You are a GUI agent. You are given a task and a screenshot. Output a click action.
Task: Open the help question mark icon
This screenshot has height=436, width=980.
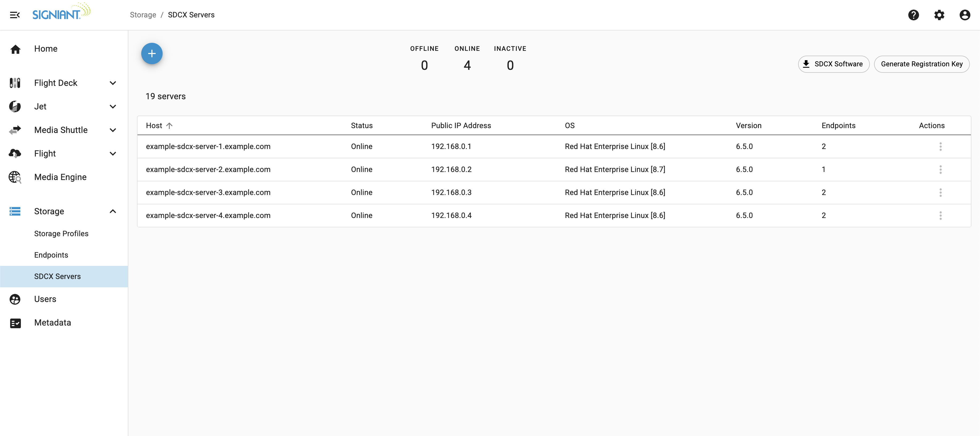(914, 15)
